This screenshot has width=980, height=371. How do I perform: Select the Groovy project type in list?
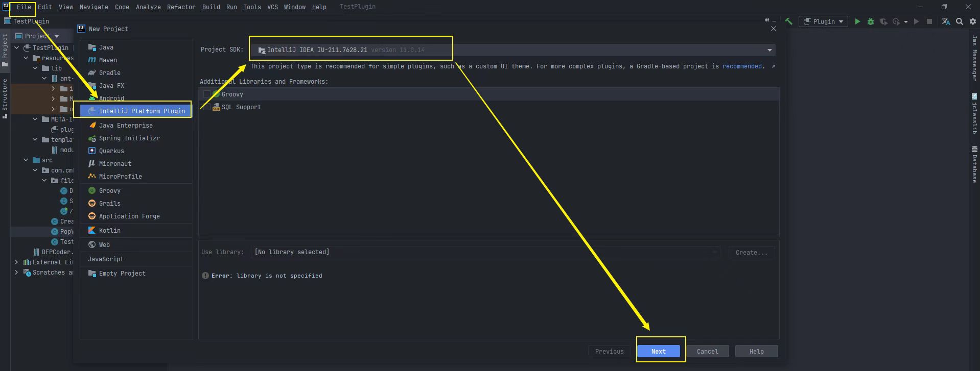coord(136,190)
